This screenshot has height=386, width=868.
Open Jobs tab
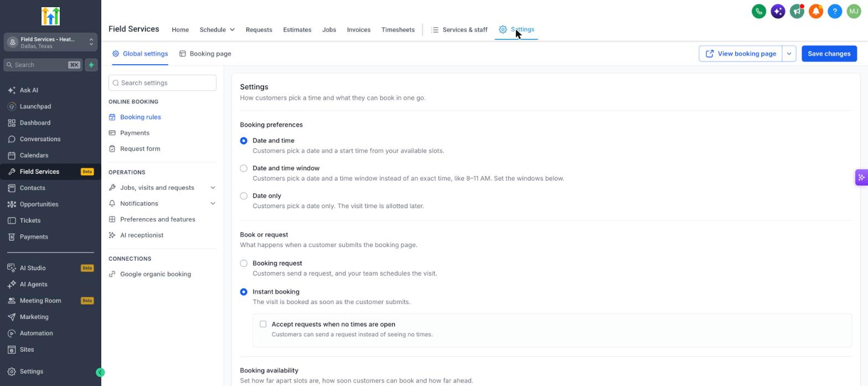[329, 29]
